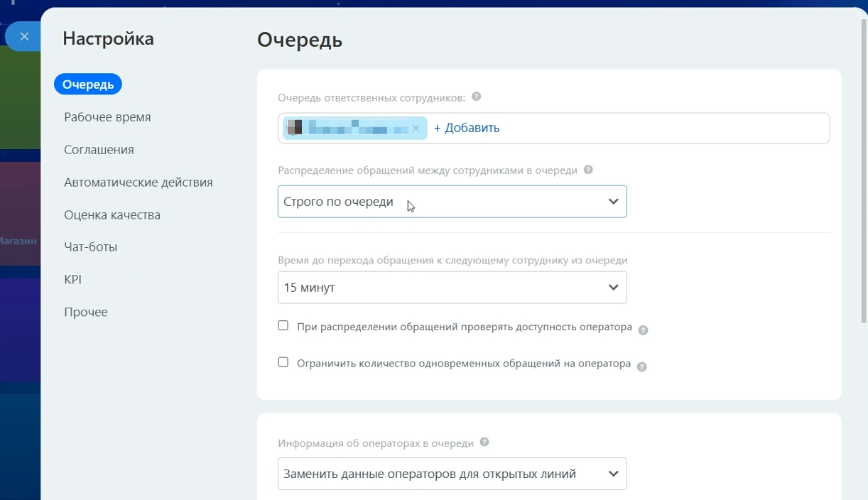Switch to 'Оценка качества' section
Image resolution: width=868 pixels, height=500 pixels.
click(112, 214)
